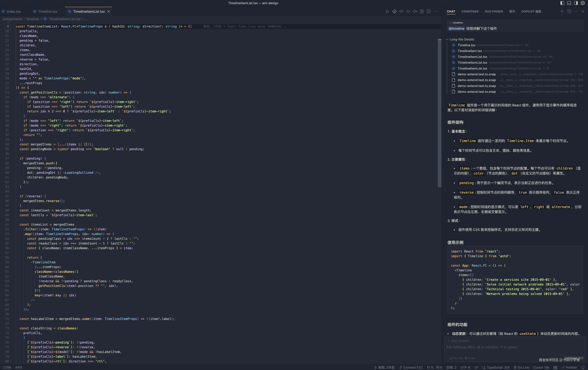Select TypeScript JSX language mode
Image resolution: width=588 pixels, height=370 pixels.
click(x=498, y=367)
